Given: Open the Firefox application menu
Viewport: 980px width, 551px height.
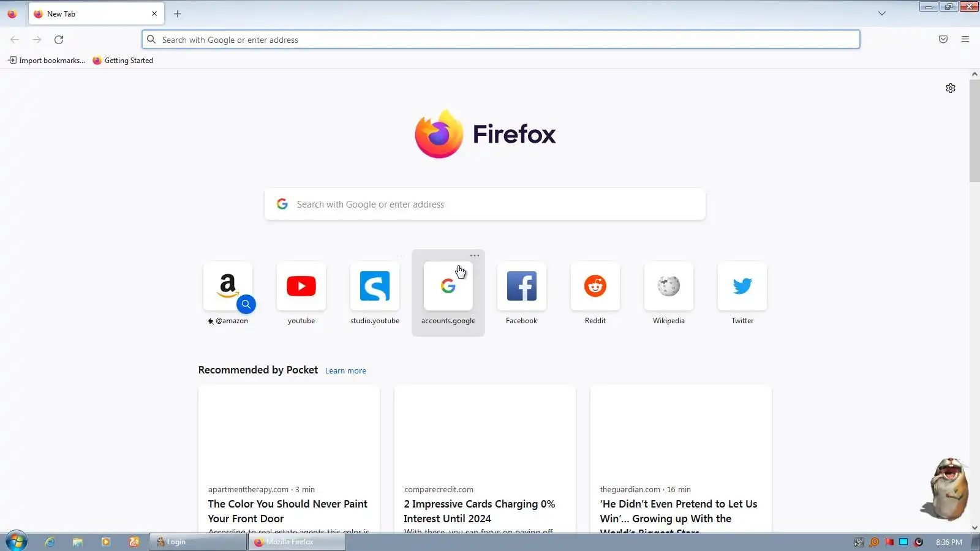Looking at the screenshot, I should pos(965,39).
